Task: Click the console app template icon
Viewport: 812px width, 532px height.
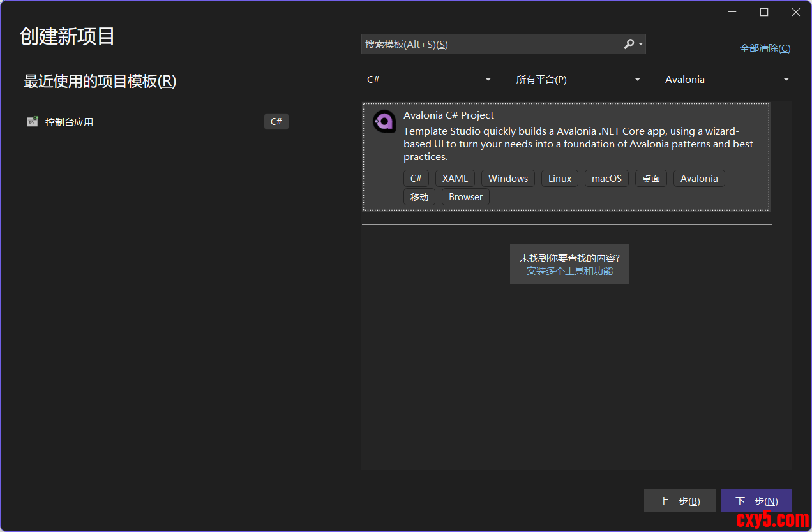Action: pos(33,122)
